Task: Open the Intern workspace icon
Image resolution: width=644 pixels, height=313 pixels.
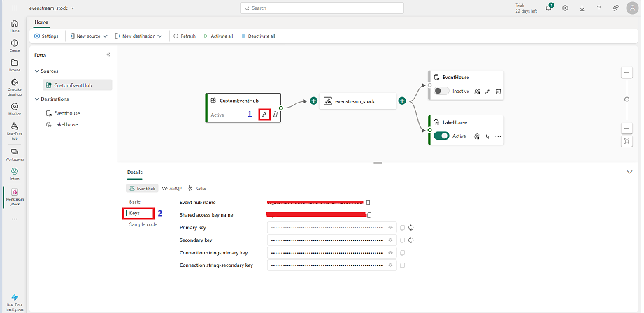Action: pyautogui.click(x=15, y=173)
